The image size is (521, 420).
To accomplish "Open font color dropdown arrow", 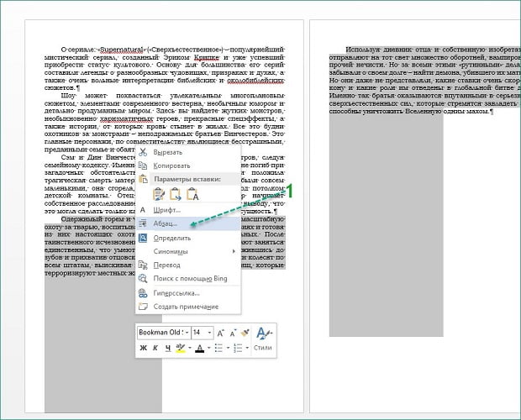I will (x=209, y=348).
